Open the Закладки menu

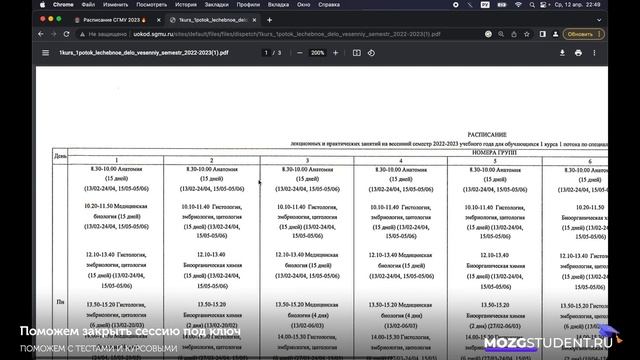click(x=217, y=5)
